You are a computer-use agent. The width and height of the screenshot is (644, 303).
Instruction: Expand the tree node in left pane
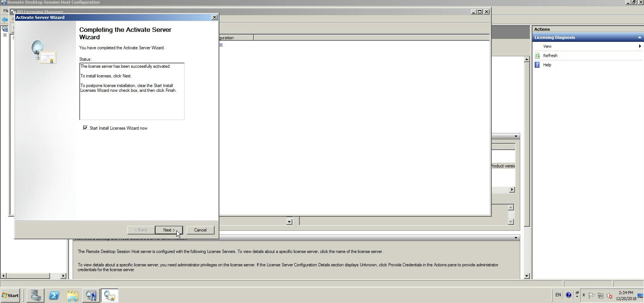point(5,35)
